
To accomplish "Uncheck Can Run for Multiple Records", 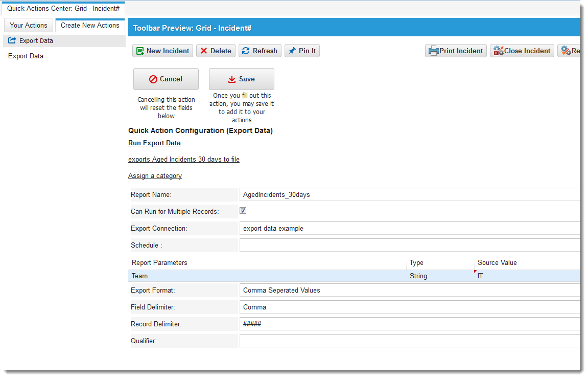I will [x=243, y=211].
